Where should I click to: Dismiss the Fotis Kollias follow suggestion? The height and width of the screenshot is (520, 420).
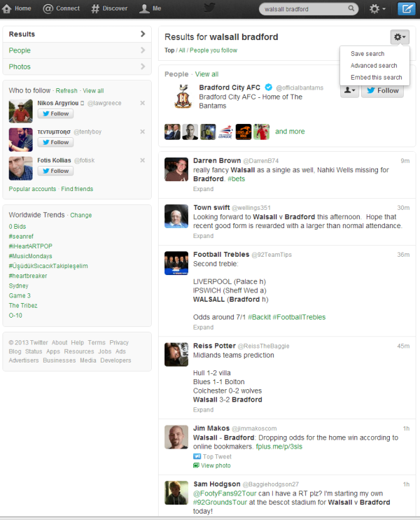[142, 160]
